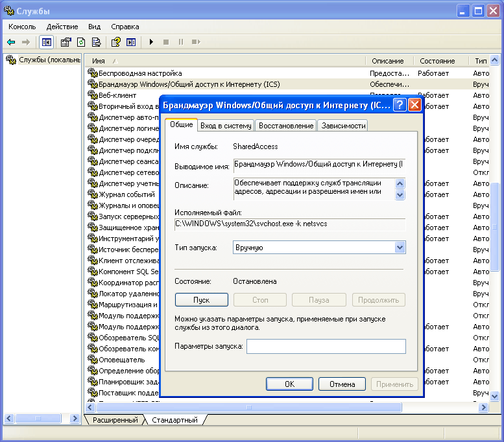Click the services list scroll-down arrow
This screenshot has width=504, height=442.
(x=495, y=396)
